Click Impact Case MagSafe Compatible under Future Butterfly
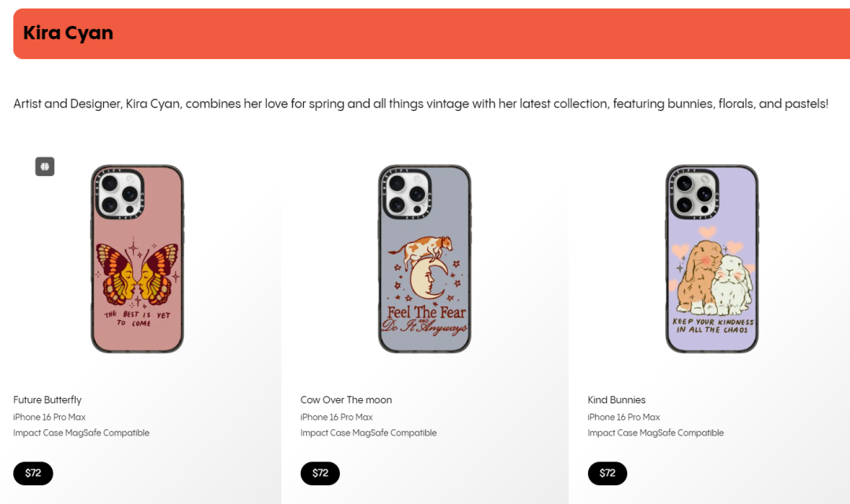 click(81, 433)
